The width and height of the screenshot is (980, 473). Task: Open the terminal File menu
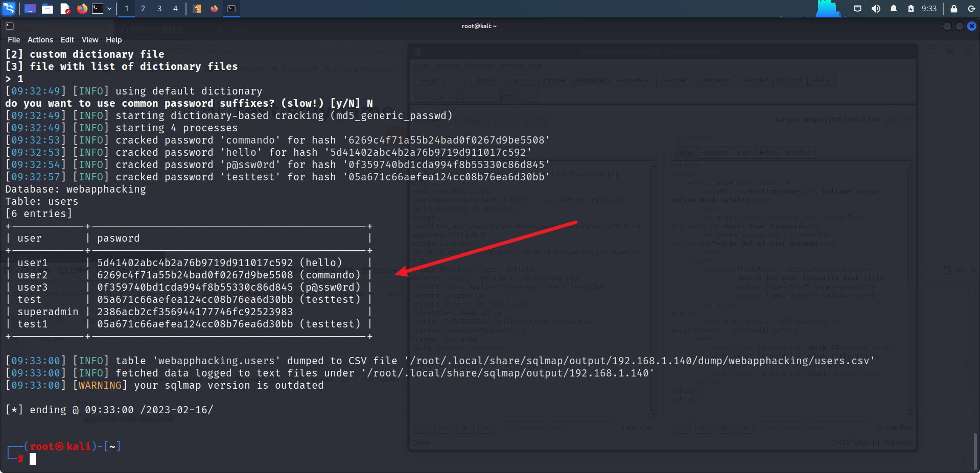14,40
